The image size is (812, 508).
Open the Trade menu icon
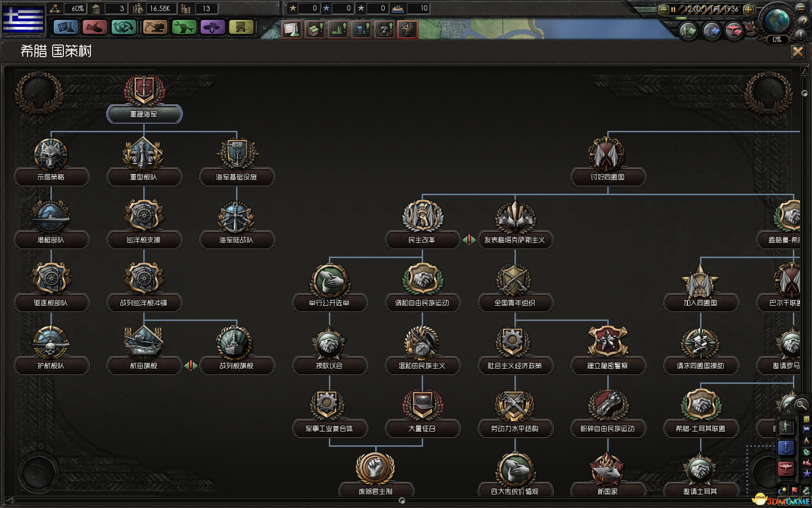pyautogui.click(x=124, y=28)
